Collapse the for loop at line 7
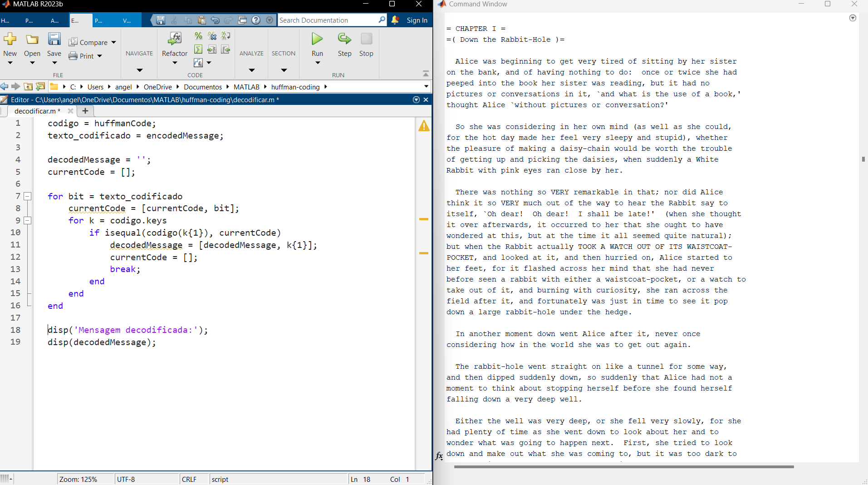The height and width of the screenshot is (485, 868). tap(28, 196)
